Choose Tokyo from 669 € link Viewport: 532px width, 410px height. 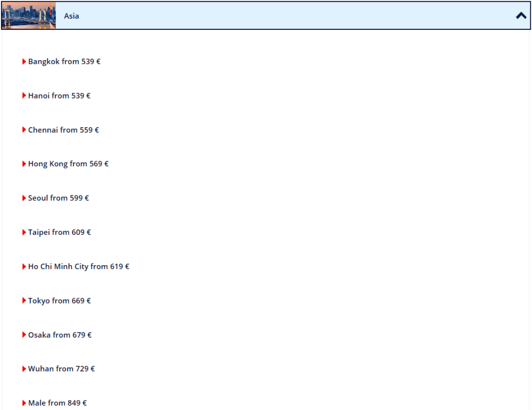pyautogui.click(x=59, y=301)
